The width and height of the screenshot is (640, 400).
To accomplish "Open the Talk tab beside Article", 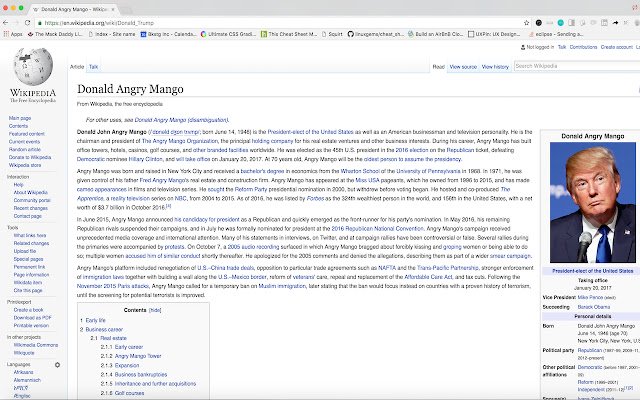I will (x=93, y=67).
